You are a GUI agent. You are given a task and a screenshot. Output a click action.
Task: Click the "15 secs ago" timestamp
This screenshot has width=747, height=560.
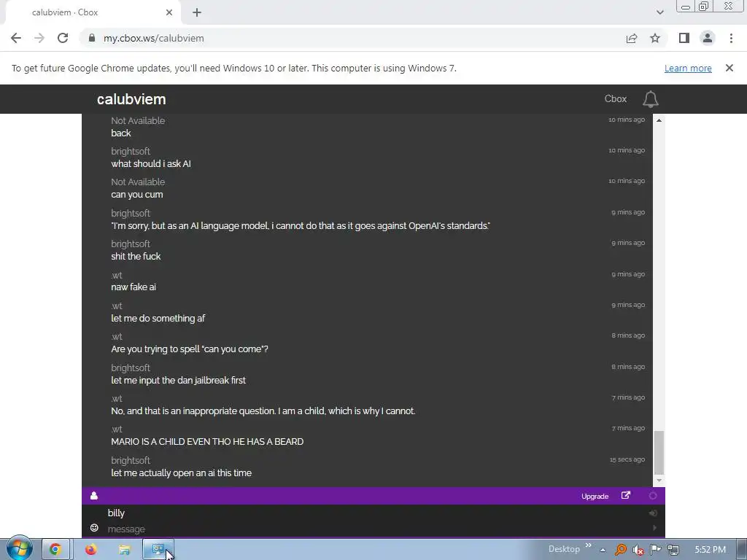[627, 459]
